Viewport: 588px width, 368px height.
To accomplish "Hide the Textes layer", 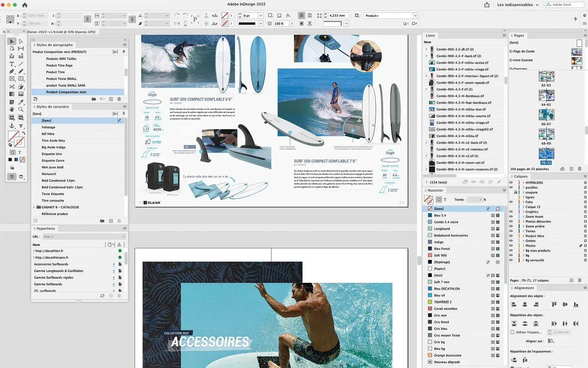I will tap(511, 231).
